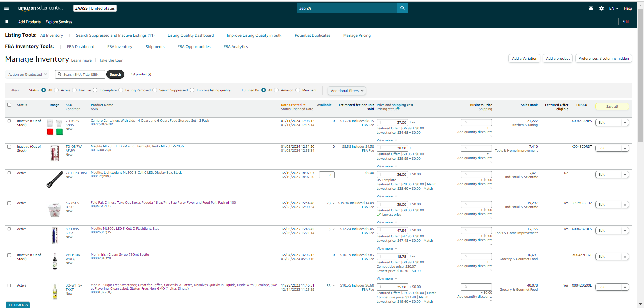The height and width of the screenshot is (308, 644).
Task: Open the hamburger navigation menu
Action: 6,8
